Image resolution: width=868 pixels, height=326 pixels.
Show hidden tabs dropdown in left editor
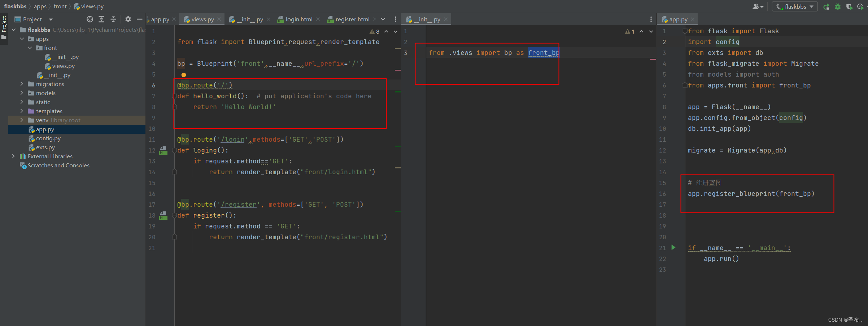tap(383, 19)
